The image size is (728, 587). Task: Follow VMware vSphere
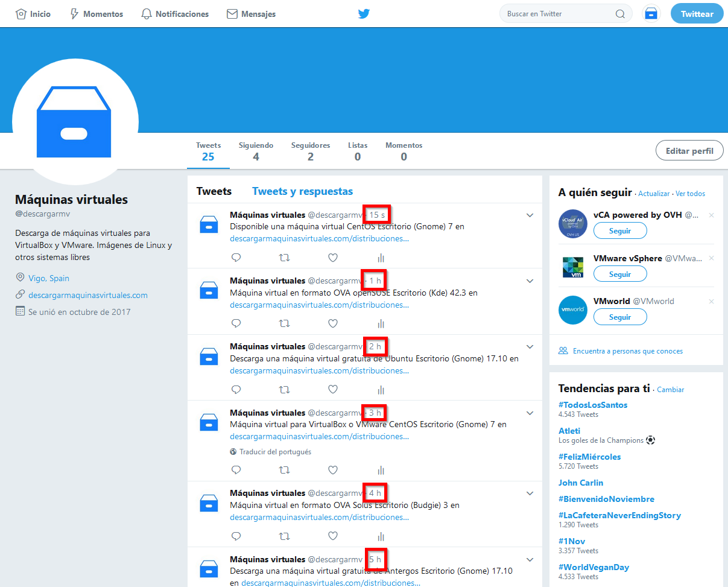pyautogui.click(x=620, y=274)
